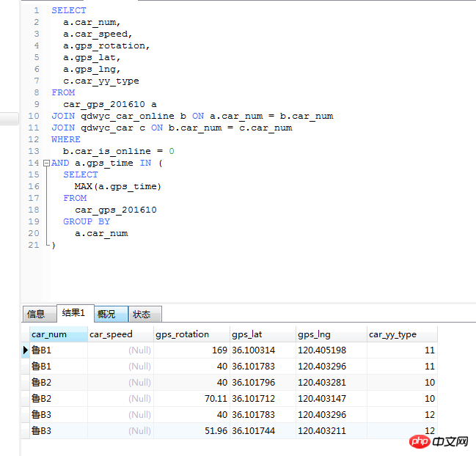Click the gps_rotation column header
The image size is (476, 456).
[191, 334]
